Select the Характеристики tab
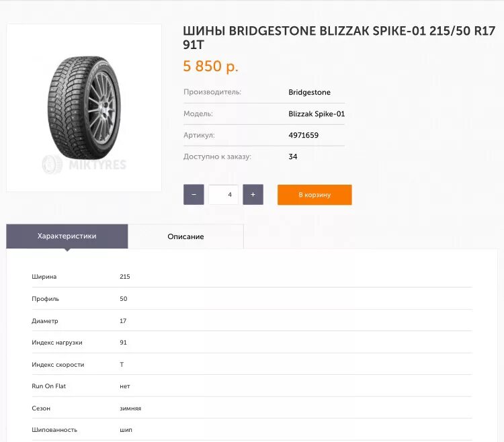Image resolution: width=504 pixels, height=442 pixels. (x=67, y=236)
